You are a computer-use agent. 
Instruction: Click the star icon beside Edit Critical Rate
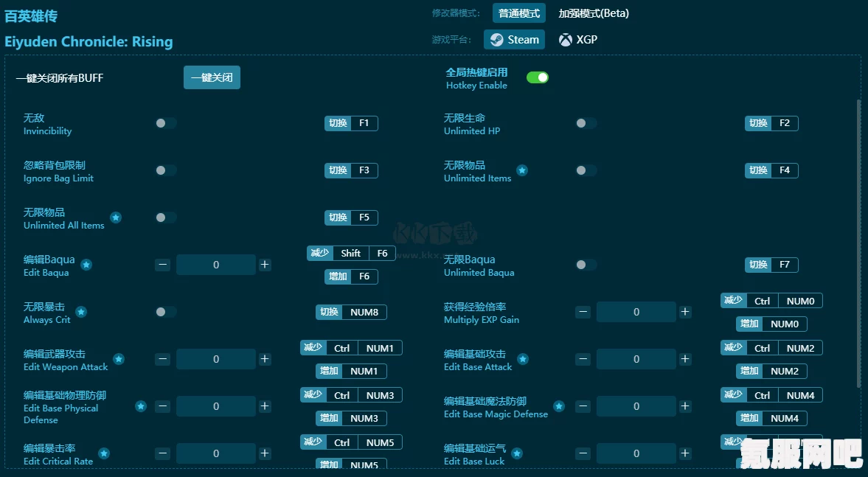[104, 453]
